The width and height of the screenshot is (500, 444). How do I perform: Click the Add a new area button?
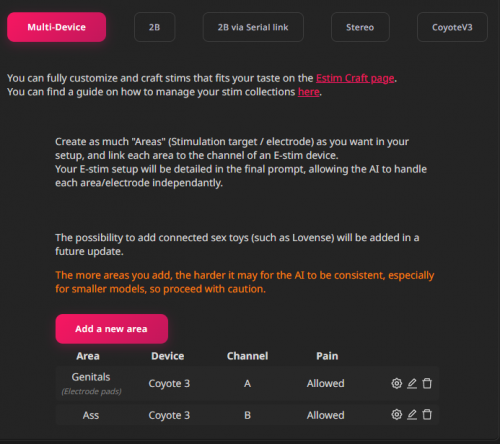click(112, 329)
